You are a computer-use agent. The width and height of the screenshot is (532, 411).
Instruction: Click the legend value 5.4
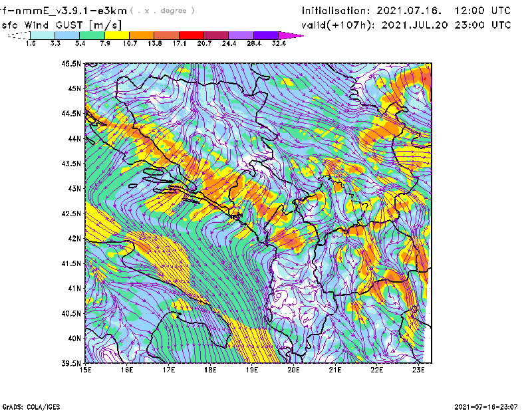click(80, 43)
